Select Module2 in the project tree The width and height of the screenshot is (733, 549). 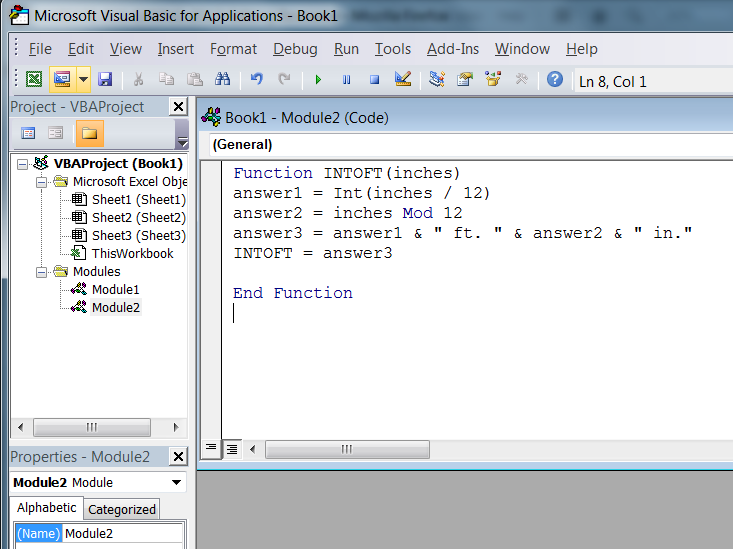click(x=115, y=308)
